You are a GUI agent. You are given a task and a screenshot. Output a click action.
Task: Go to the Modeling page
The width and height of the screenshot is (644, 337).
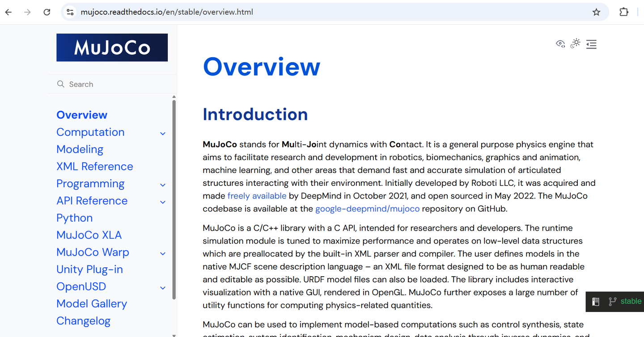80,149
